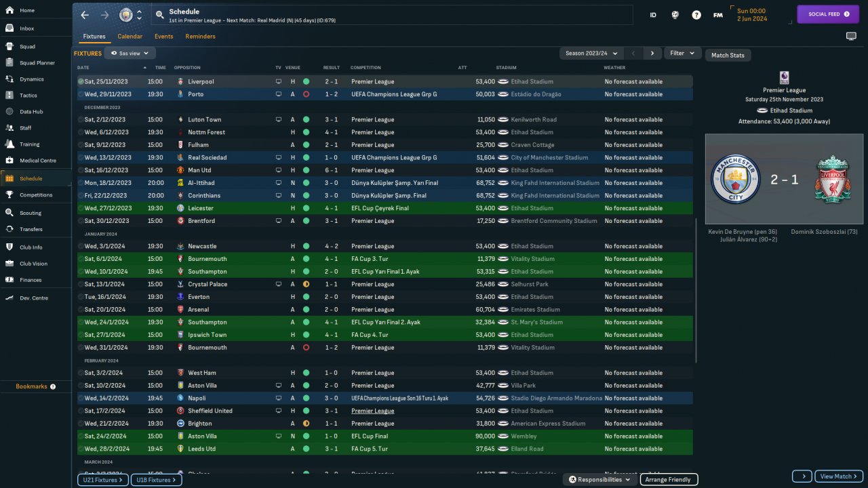
Task: Tick the selection circle for Luton Town fixture
Action: pyautogui.click(x=81, y=119)
